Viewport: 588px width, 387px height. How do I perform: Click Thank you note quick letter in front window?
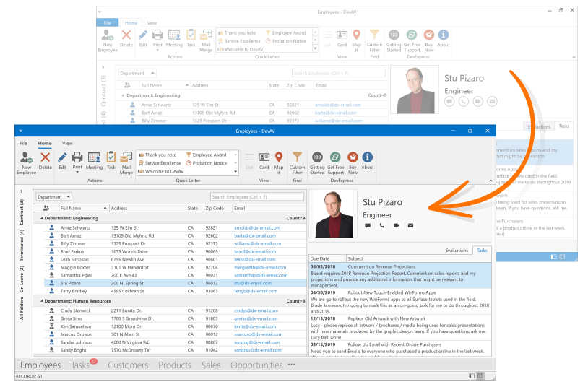pyautogui.click(x=157, y=155)
